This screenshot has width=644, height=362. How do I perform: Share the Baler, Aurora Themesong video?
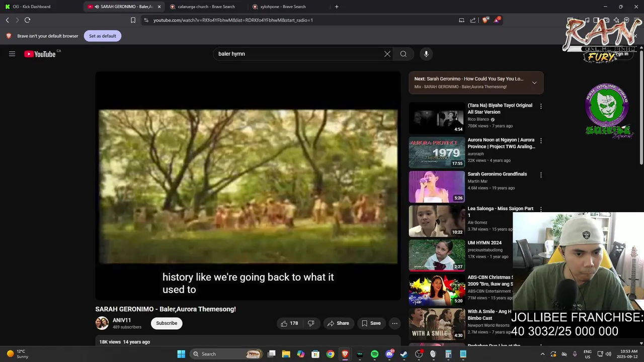click(338, 323)
